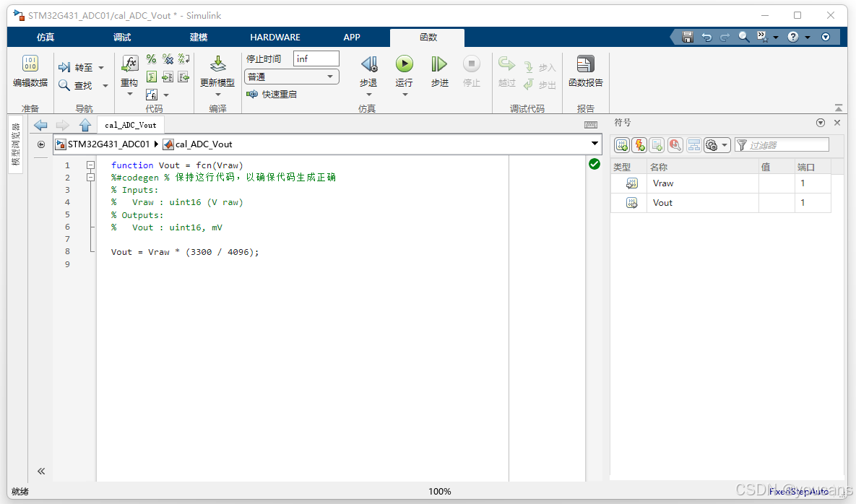The width and height of the screenshot is (856, 504).
Task: Uncomment code with the crossed % icon
Action: point(168,59)
